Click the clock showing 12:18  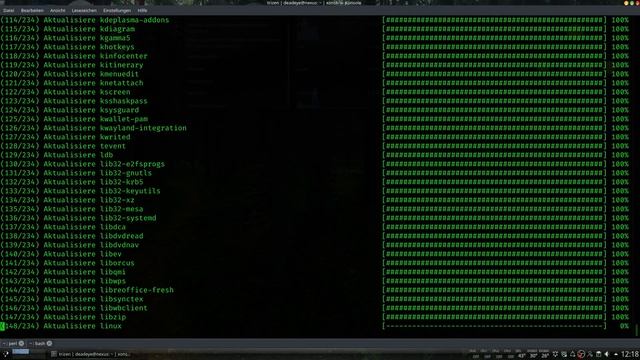[630, 354]
